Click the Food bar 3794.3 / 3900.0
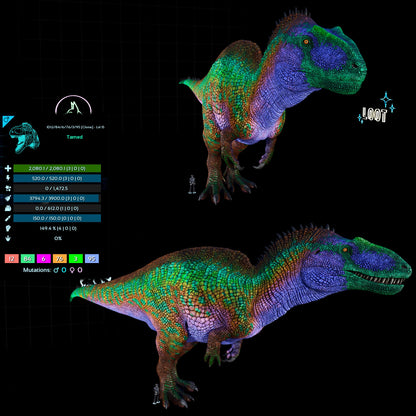The height and width of the screenshot is (416, 416). tap(57, 198)
